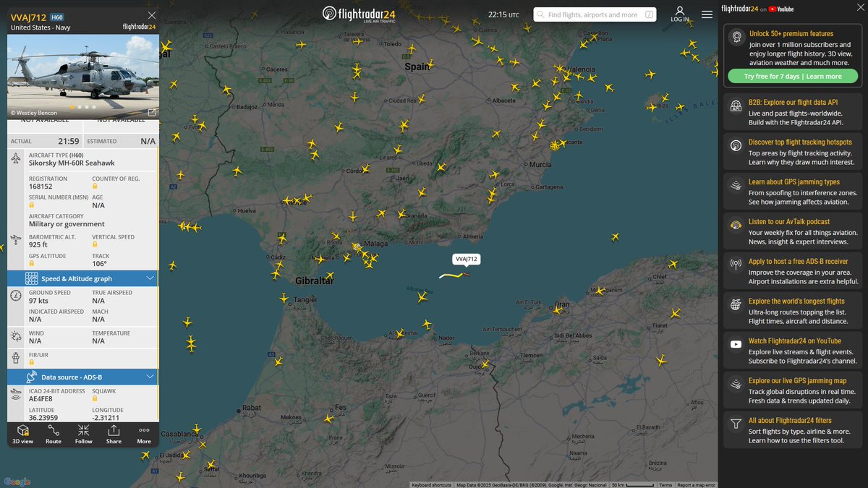Click the slash shortcut icon in search box
The height and width of the screenshot is (488, 868).
point(650,14)
